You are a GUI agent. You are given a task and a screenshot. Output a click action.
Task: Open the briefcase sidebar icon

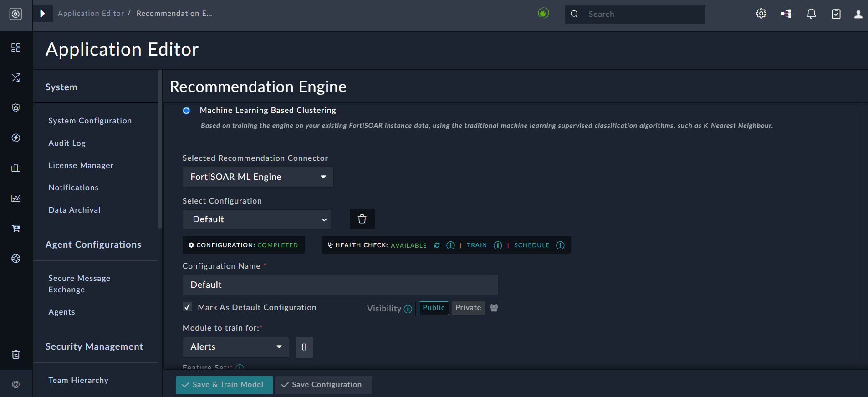pyautogui.click(x=16, y=168)
